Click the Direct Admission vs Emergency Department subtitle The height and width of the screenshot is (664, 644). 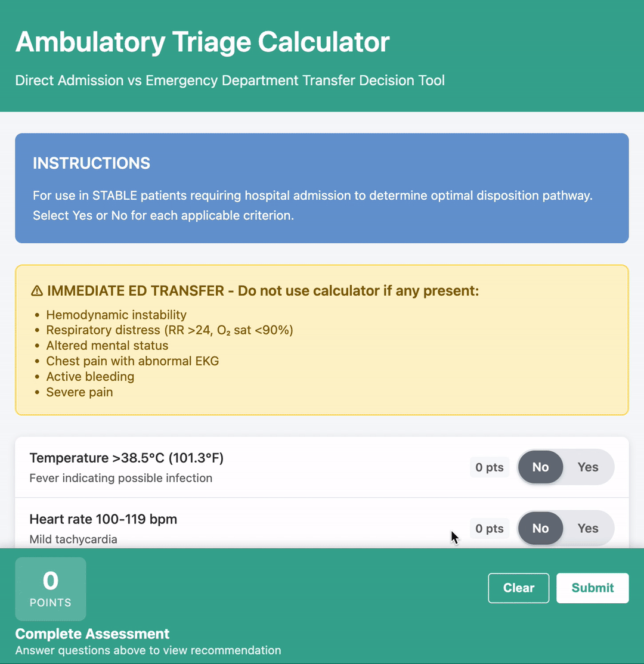(x=230, y=80)
